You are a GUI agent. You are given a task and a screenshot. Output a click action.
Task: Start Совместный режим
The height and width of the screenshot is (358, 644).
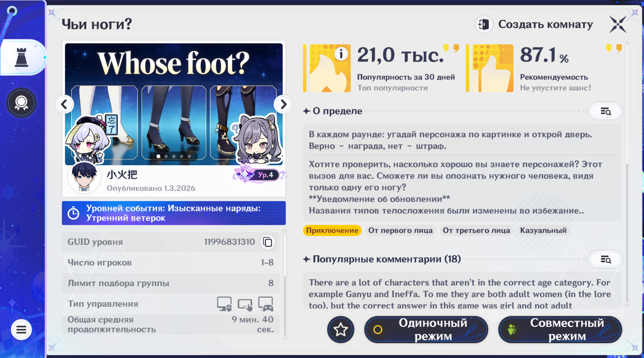coord(560,330)
